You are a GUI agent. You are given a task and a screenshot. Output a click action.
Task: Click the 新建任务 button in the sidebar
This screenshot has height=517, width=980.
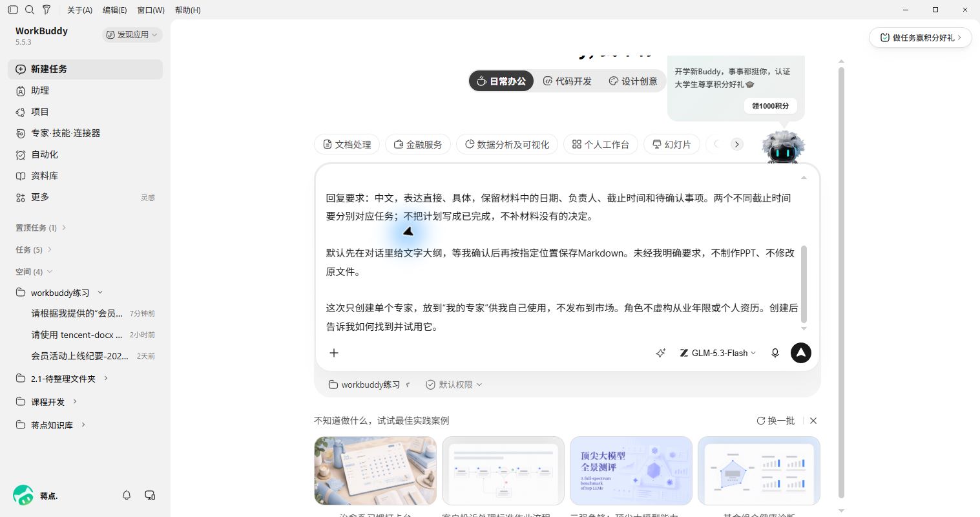(x=85, y=69)
